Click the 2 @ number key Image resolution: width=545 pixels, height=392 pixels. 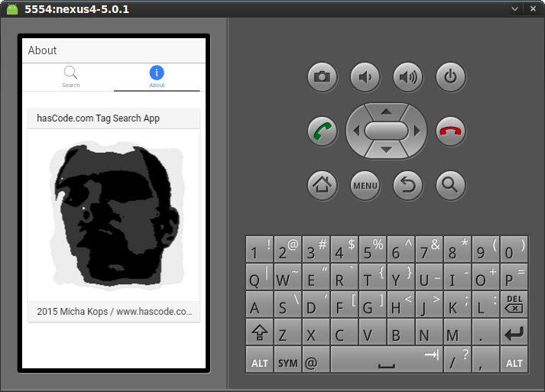[x=288, y=249]
